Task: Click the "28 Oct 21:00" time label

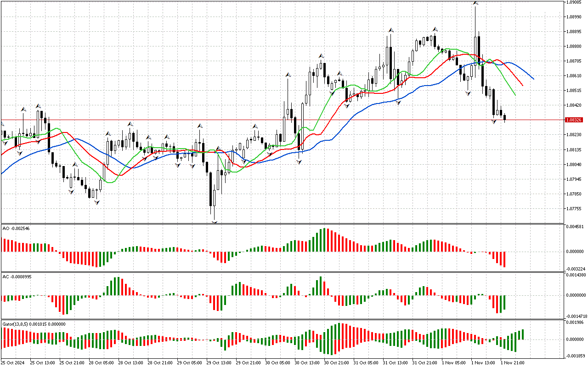Action: 159,363
